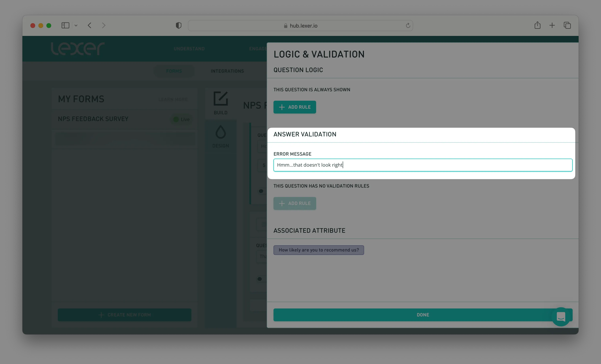This screenshot has width=601, height=364.
Task: Switch to the Integrations tab
Action: click(x=227, y=71)
